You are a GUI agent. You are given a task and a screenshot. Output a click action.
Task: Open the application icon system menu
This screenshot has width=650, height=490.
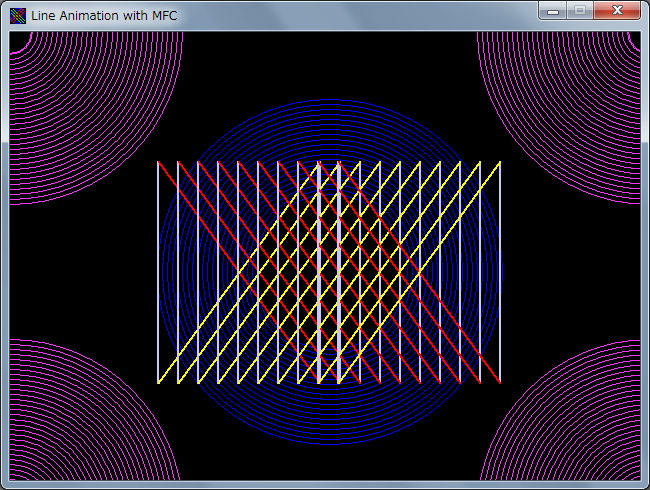[x=18, y=16]
